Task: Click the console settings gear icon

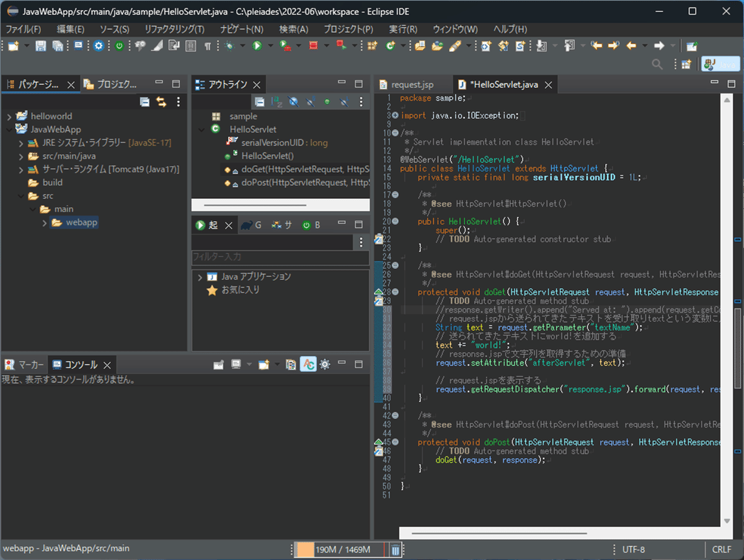Action: click(x=324, y=364)
